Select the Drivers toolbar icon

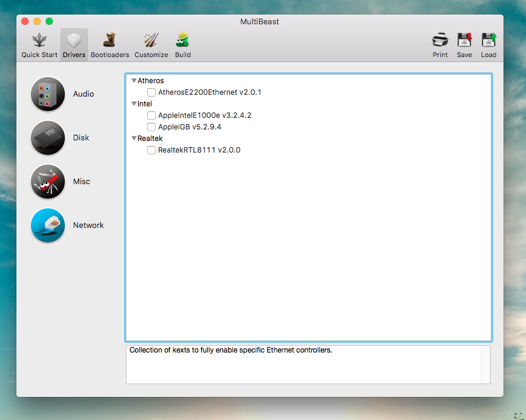point(74,40)
